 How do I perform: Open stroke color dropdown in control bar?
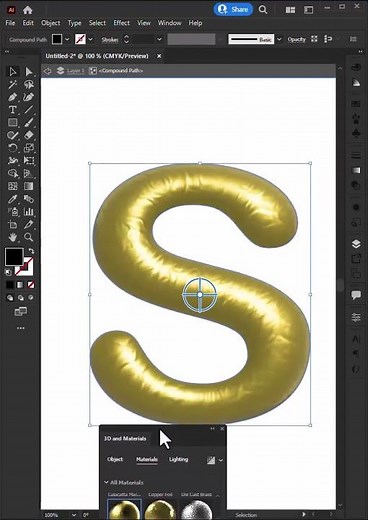point(90,39)
